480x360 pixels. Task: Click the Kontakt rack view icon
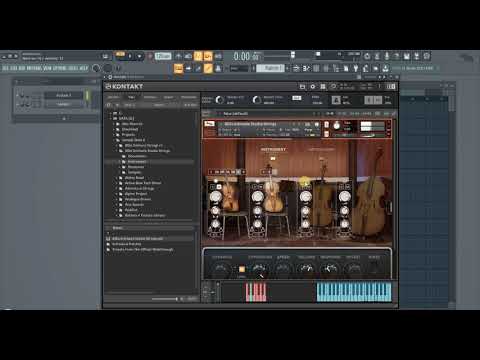click(323, 87)
